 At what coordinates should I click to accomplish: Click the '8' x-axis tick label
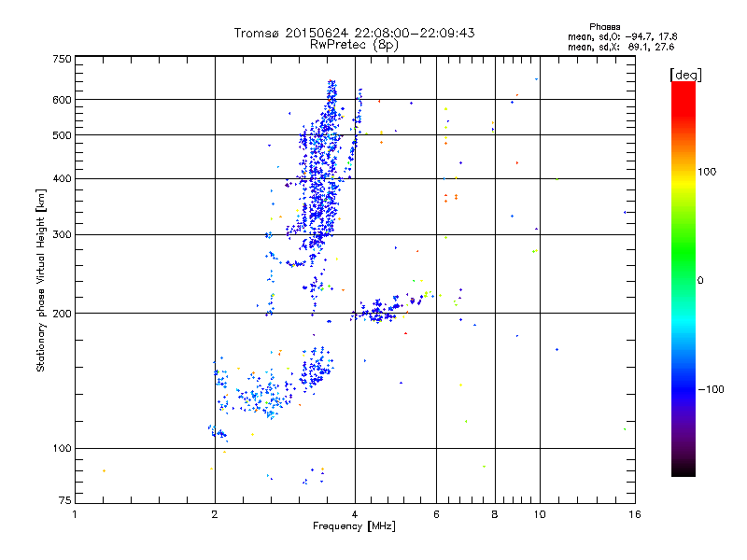tap(495, 514)
